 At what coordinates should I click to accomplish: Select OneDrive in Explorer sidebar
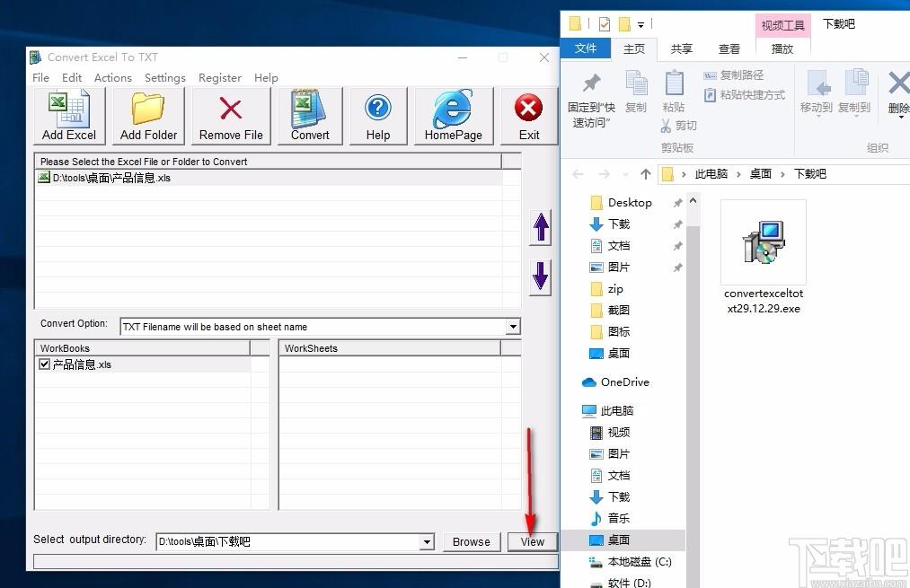point(615,382)
